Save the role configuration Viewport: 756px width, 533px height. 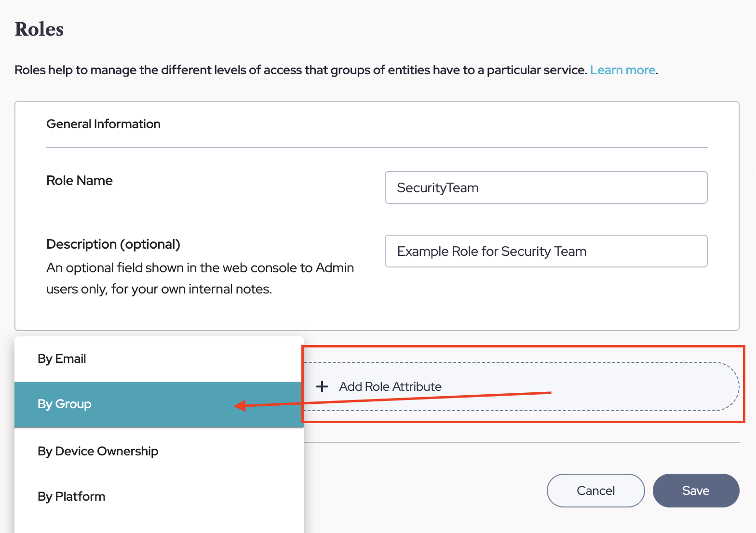click(x=696, y=491)
